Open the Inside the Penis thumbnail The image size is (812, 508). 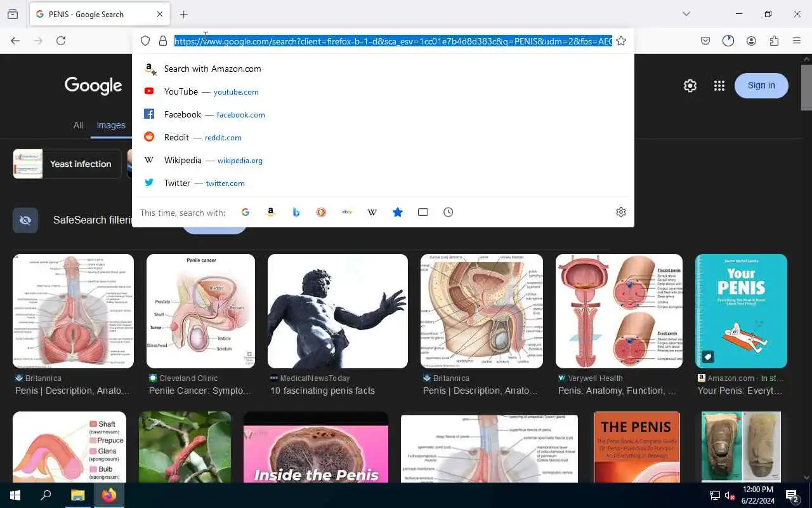click(316, 447)
